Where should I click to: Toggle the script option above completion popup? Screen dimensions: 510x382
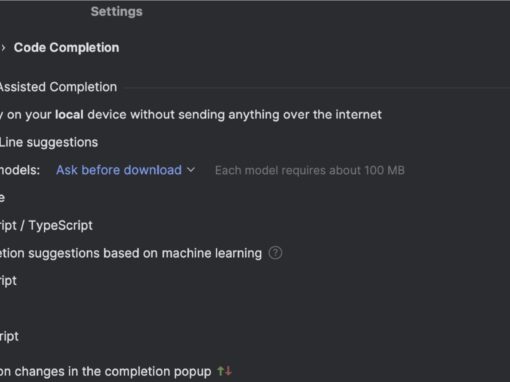pyautogui.click(x=9, y=336)
